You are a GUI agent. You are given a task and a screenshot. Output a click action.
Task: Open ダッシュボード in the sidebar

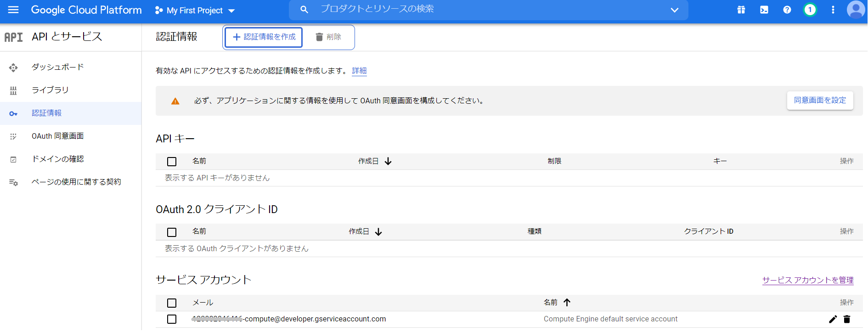[x=58, y=67]
